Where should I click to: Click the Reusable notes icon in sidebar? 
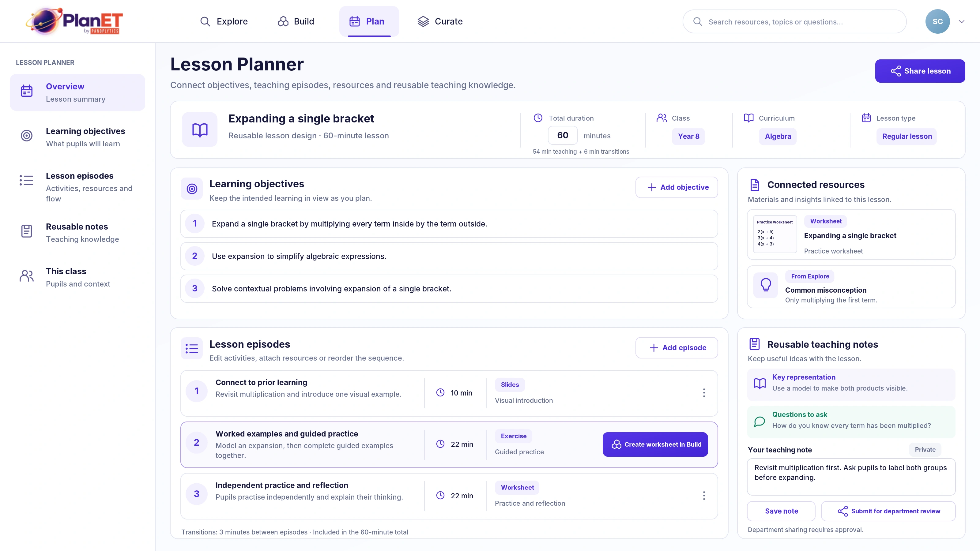point(27,231)
